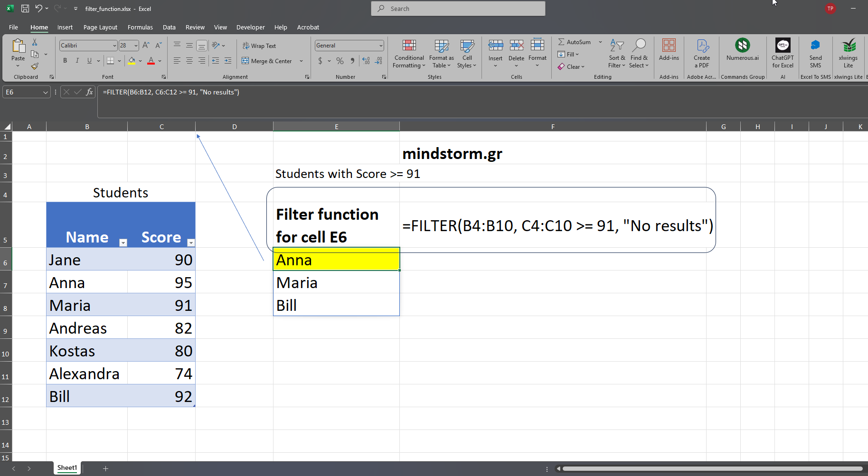Click the ChatGPT for Excel icon
Image resolution: width=868 pixels, height=476 pixels.
click(783, 46)
